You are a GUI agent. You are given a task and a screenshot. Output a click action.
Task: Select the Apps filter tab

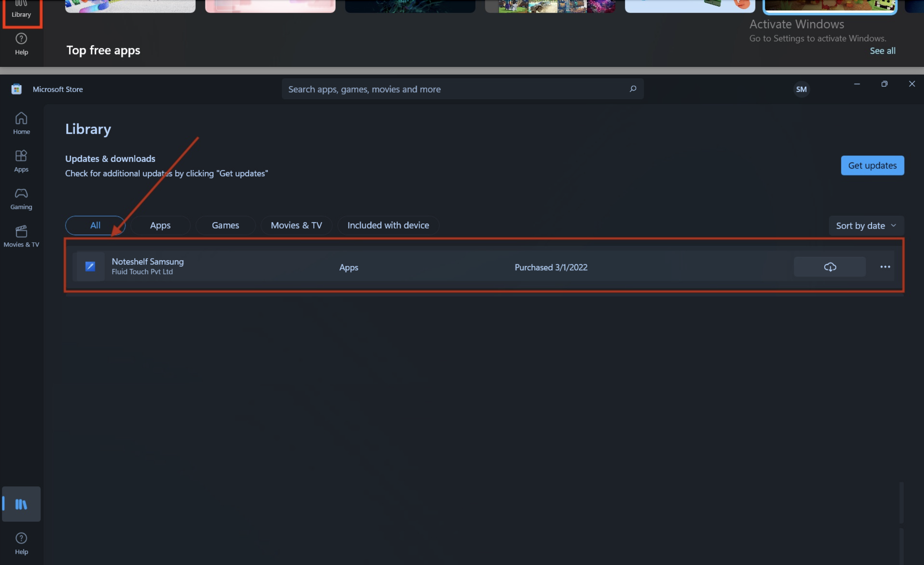(160, 225)
